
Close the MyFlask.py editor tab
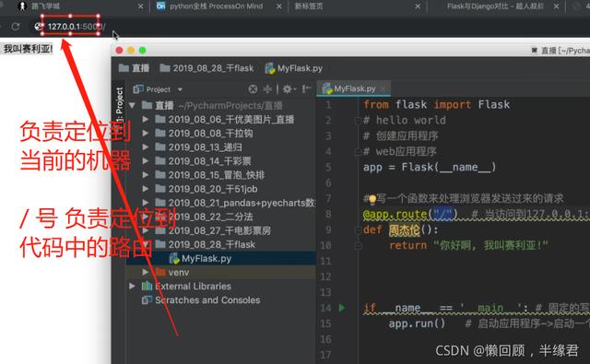[383, 88]
